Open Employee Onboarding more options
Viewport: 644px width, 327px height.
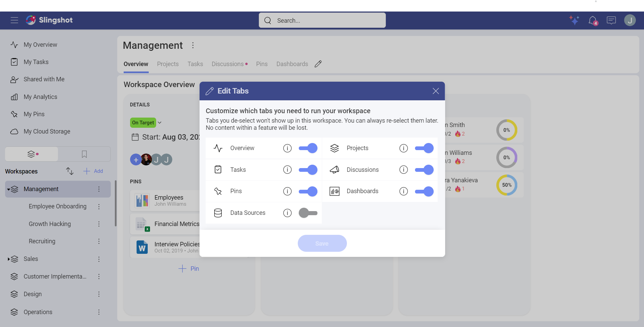pyautogui.click(x=99, y=206)
